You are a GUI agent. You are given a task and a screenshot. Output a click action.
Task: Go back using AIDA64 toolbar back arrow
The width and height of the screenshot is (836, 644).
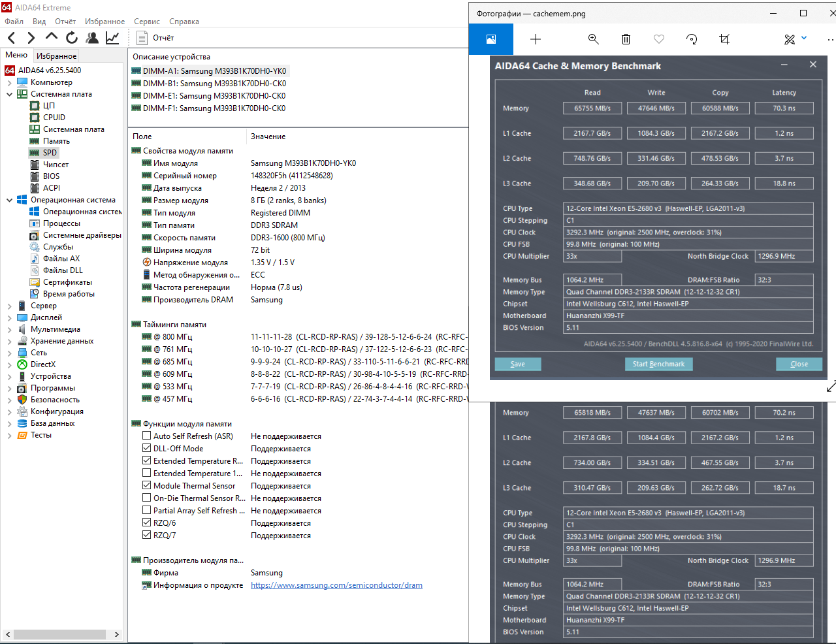click(x=11, y=38)
